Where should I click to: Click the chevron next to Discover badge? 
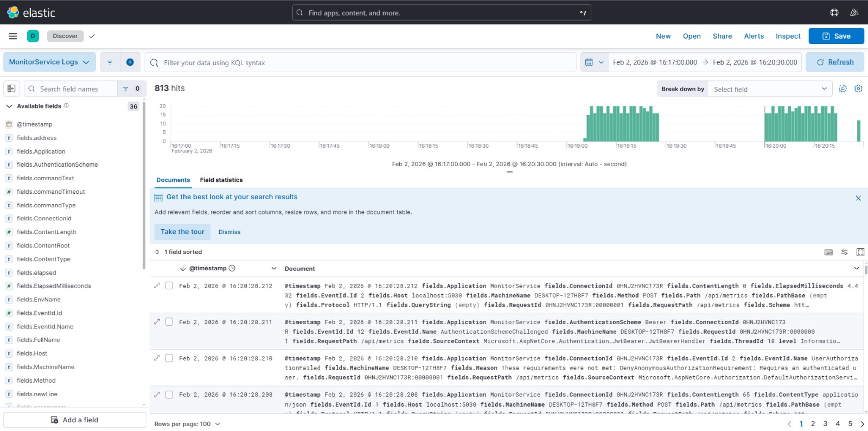tap(92, 36)
